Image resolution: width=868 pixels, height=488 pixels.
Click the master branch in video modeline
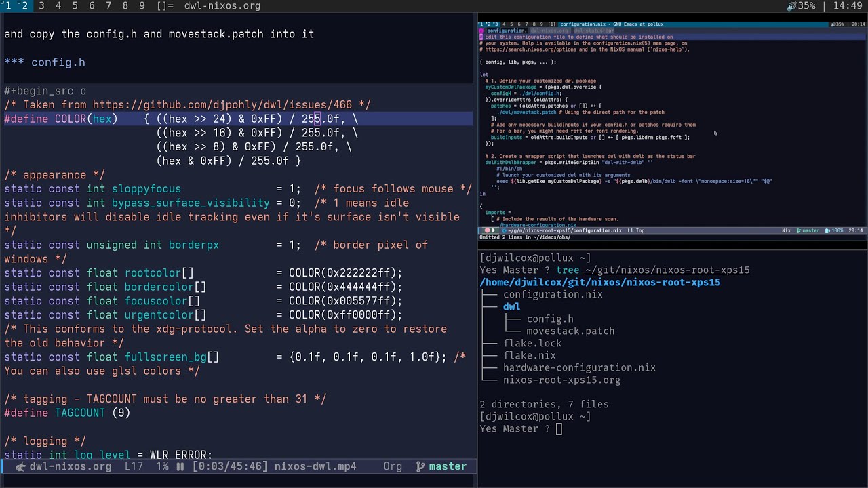[811, 230]
